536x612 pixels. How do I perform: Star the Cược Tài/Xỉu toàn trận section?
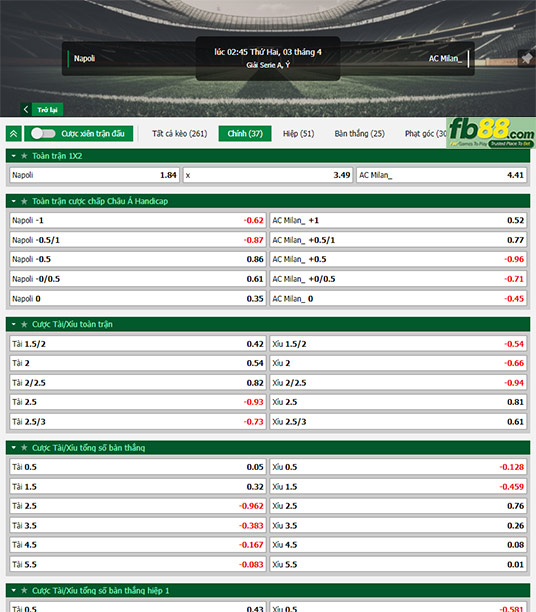[x=24, y=324]
